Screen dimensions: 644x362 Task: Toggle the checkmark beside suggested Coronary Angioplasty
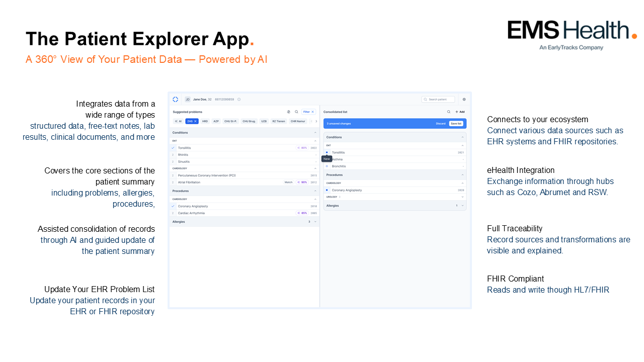pos(173,206)
